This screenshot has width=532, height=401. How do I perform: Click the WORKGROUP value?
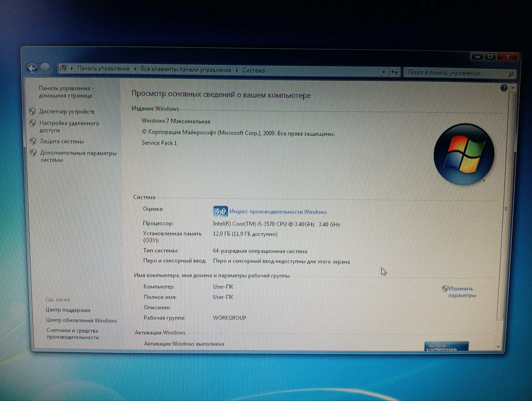tap(230, 318)
